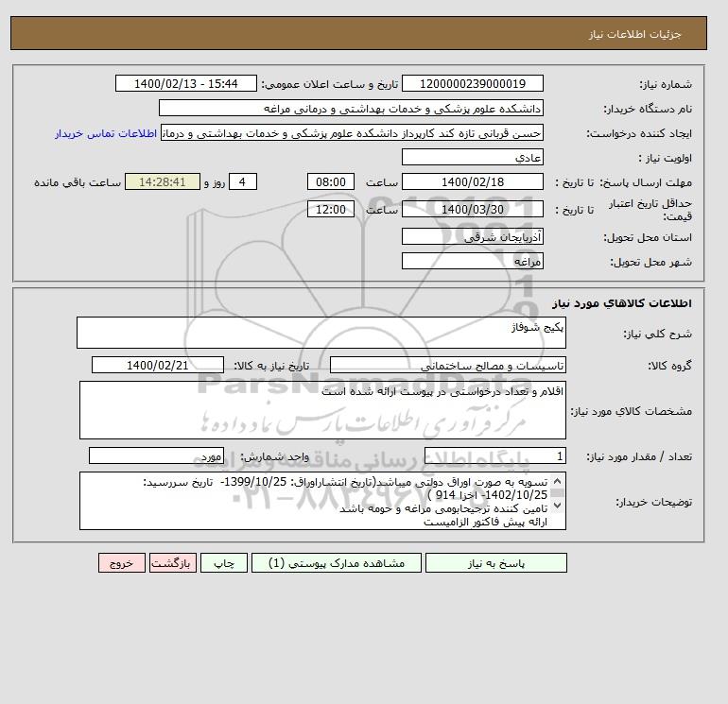
Task: Click the response deadline time 08:00
Action: click(x=331, y=182)
